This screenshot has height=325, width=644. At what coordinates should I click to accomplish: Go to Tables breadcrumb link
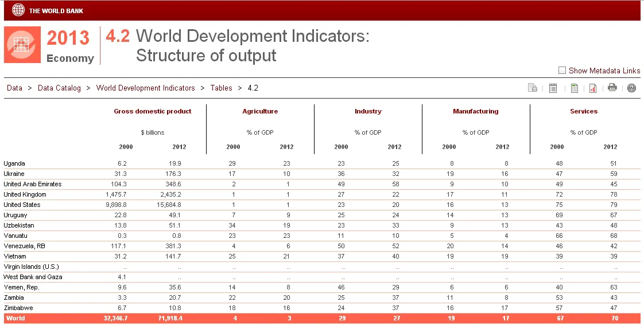tap(221, 88)
